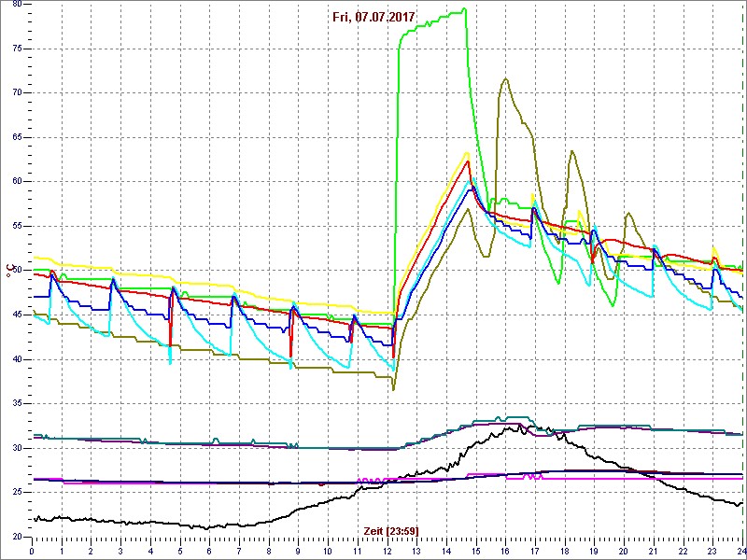The height and width of the screenshot is (560, 747).
Task: Click the date title Fri, 07.07.2017
Action: (374, 18)
